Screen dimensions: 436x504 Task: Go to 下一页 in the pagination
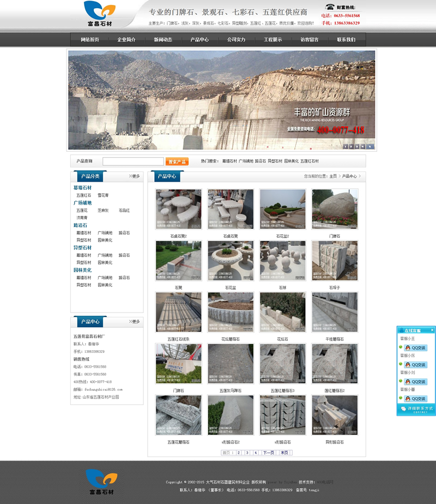pyautogui.click(x=268, y=453)
